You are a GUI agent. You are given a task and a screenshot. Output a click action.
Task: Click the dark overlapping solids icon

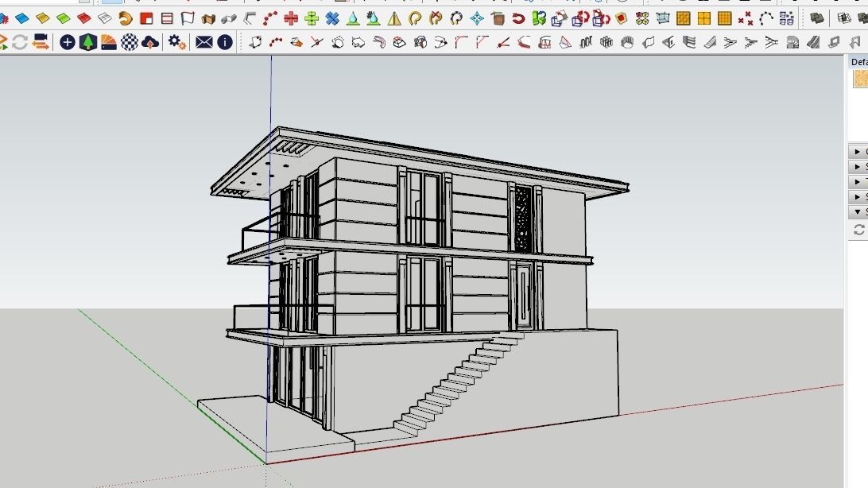816,19
